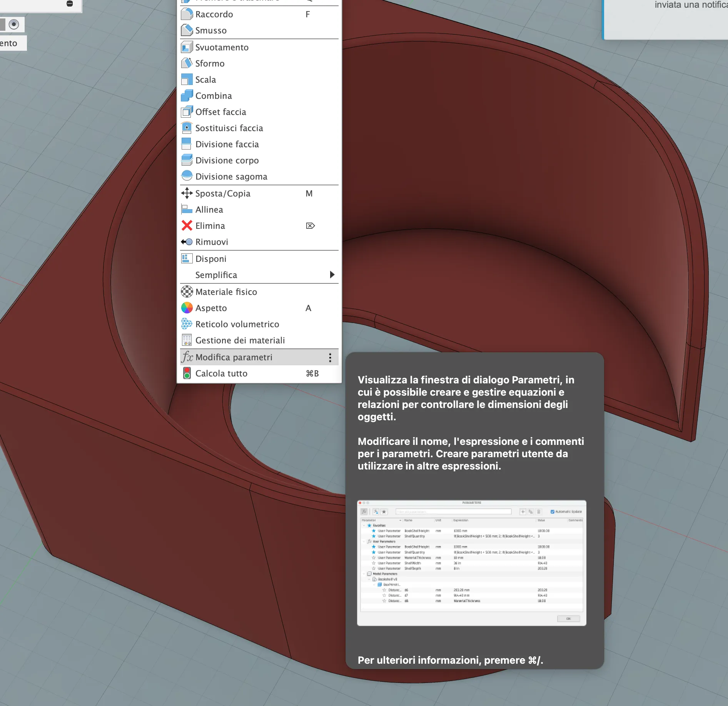This screenshot has width=728, height=706.
Task: Select the Svuotamento shell icon
Action: 187,47
